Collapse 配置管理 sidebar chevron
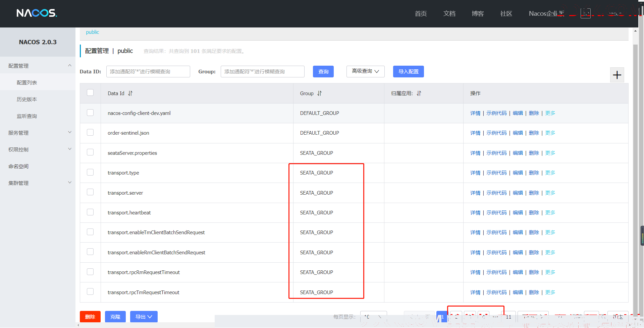The height and width of the screenshot is (328, 644). (70, 66)
